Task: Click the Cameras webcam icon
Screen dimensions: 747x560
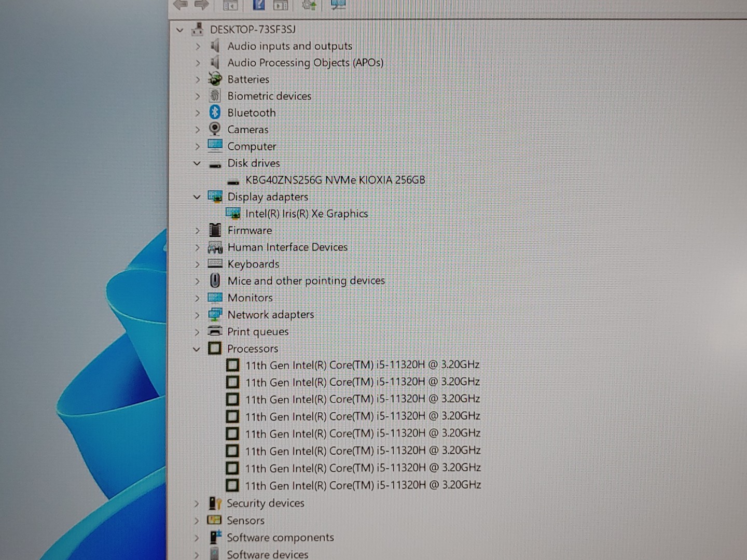Action: tap(215, 129)
